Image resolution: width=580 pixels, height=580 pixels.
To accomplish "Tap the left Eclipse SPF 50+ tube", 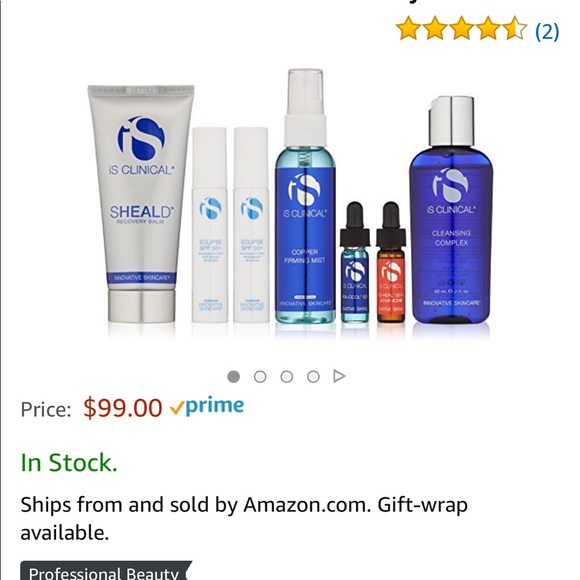I will (x=209, y=225).
